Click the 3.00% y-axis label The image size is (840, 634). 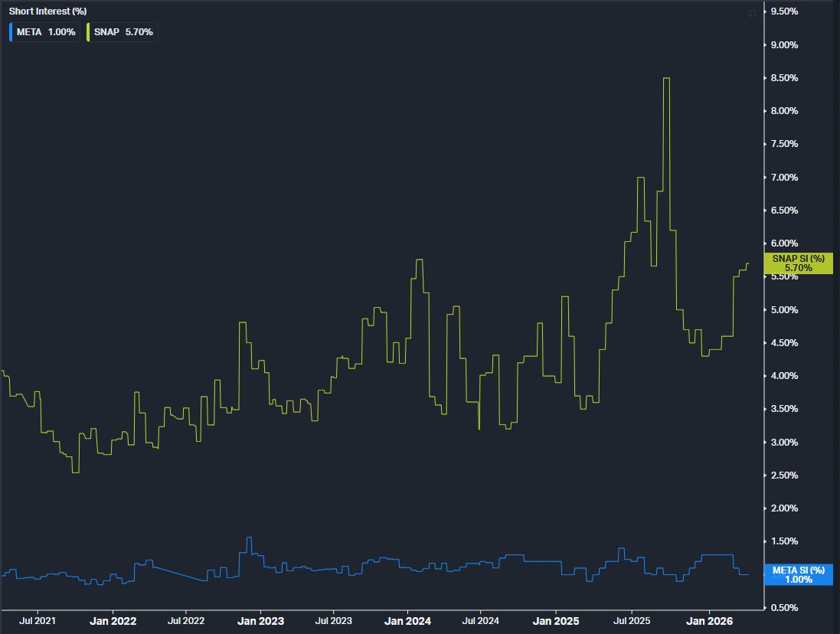[784, 443]
